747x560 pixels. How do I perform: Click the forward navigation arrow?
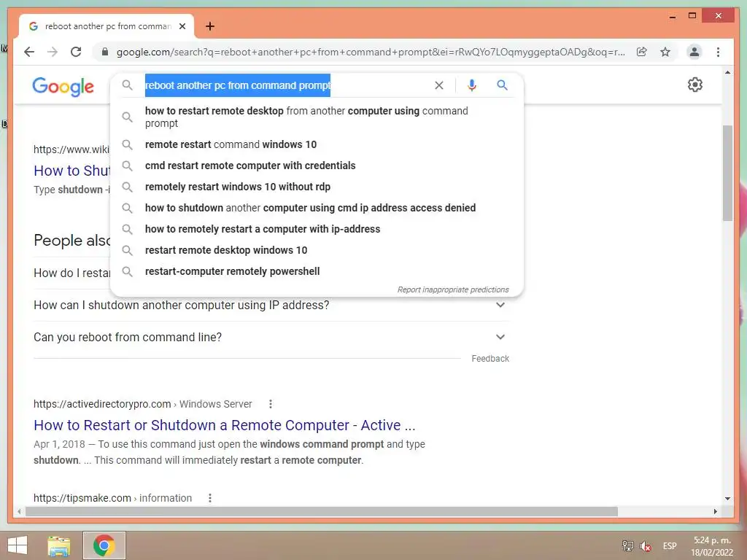[53, 52]
